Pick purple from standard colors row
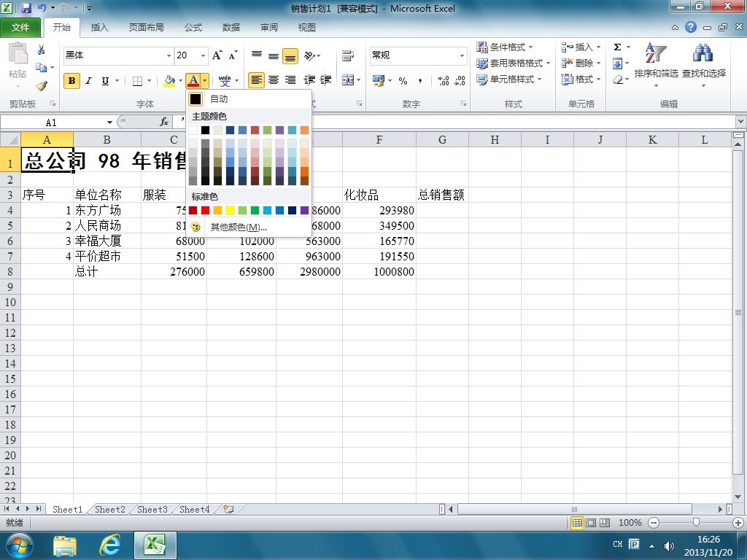This screenshot has height=560, width=747. [304, 211]
